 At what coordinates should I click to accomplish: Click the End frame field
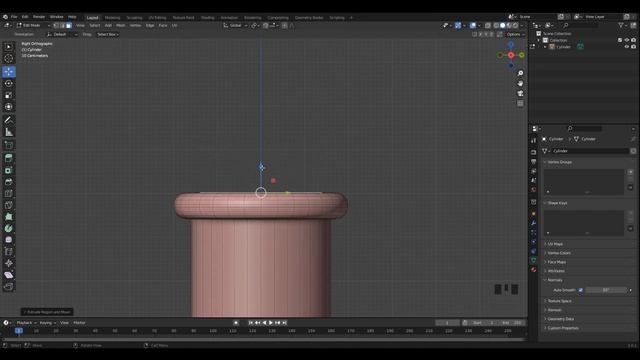tap(511, 323)
